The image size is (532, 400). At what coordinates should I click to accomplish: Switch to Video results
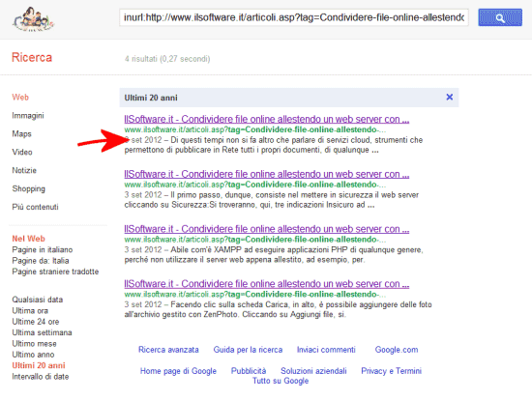click(22, 153)
